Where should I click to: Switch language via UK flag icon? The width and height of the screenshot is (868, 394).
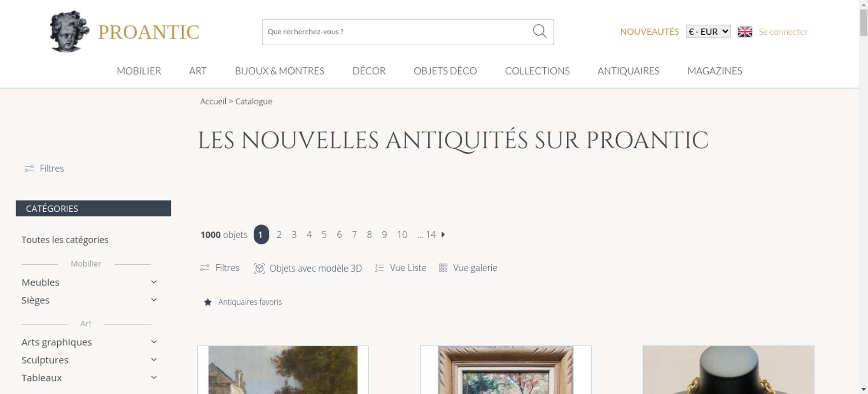(745, 32)
